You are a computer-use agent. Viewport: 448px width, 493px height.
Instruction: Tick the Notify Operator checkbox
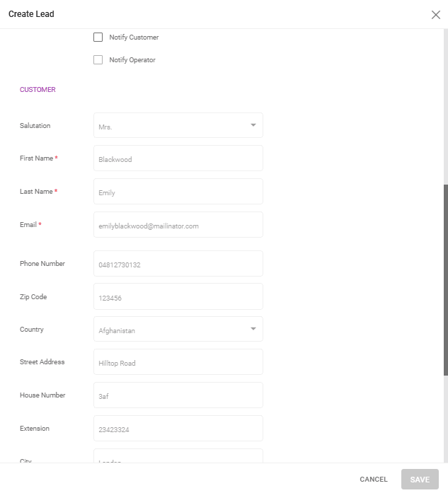click(98, 60)
